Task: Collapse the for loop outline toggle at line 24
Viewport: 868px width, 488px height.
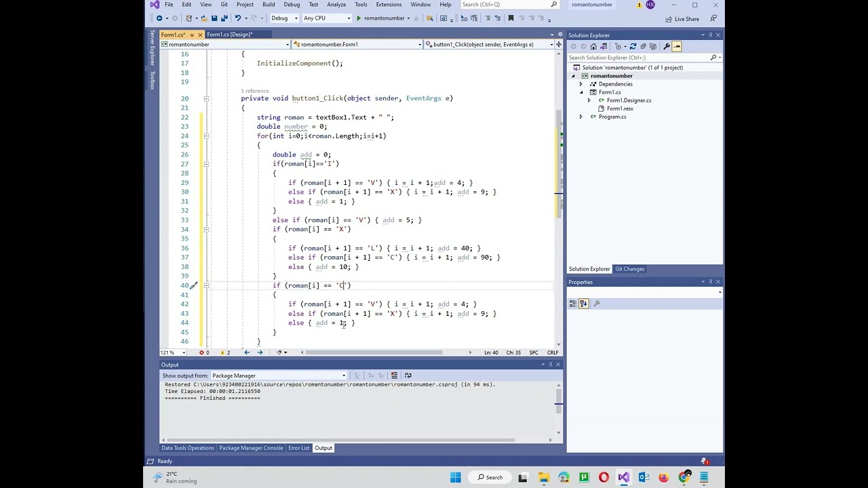Action: click(x=206, y=136)
